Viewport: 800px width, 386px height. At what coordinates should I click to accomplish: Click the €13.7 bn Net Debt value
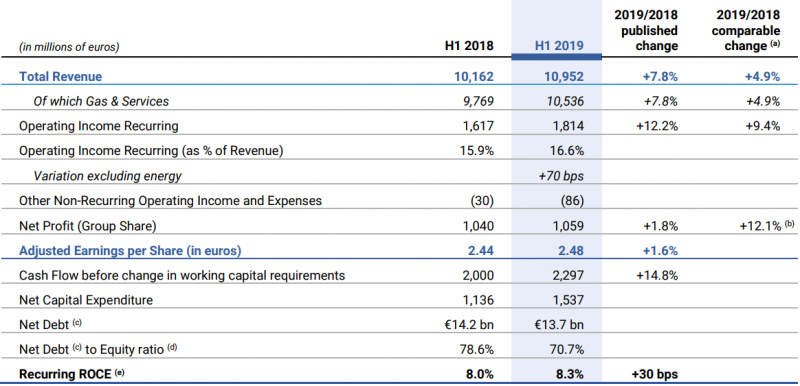[x=559, y=325]
